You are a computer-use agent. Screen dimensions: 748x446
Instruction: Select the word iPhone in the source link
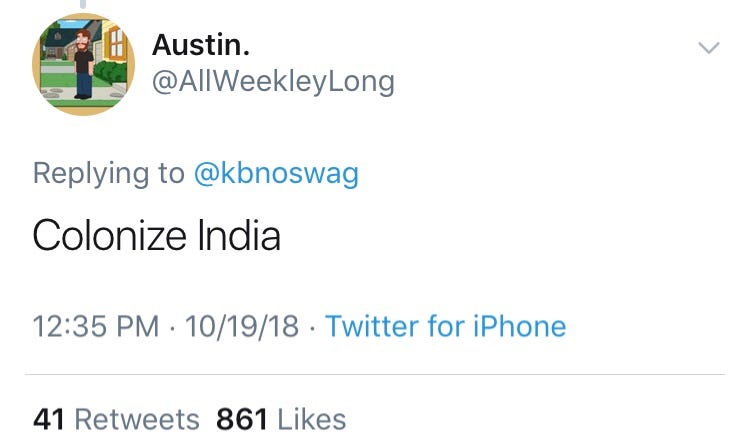click(x=519, y=326)
